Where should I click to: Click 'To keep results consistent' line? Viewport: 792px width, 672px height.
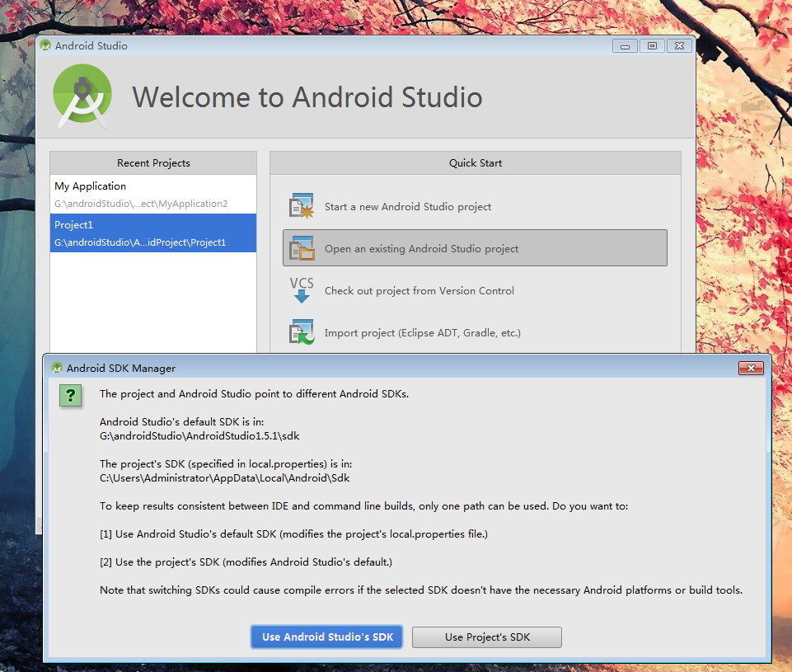[364, 505]
